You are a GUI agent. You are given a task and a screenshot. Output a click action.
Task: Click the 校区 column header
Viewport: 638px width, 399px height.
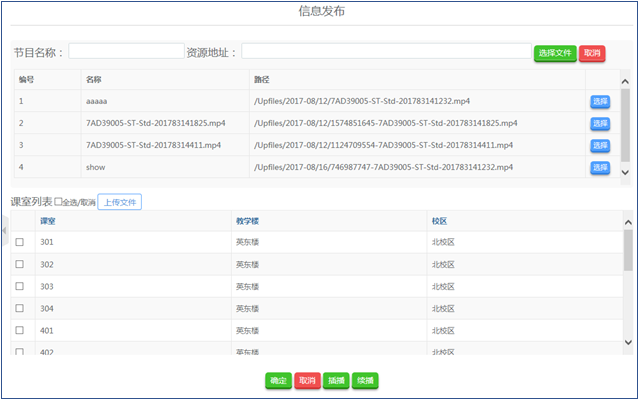439,221
